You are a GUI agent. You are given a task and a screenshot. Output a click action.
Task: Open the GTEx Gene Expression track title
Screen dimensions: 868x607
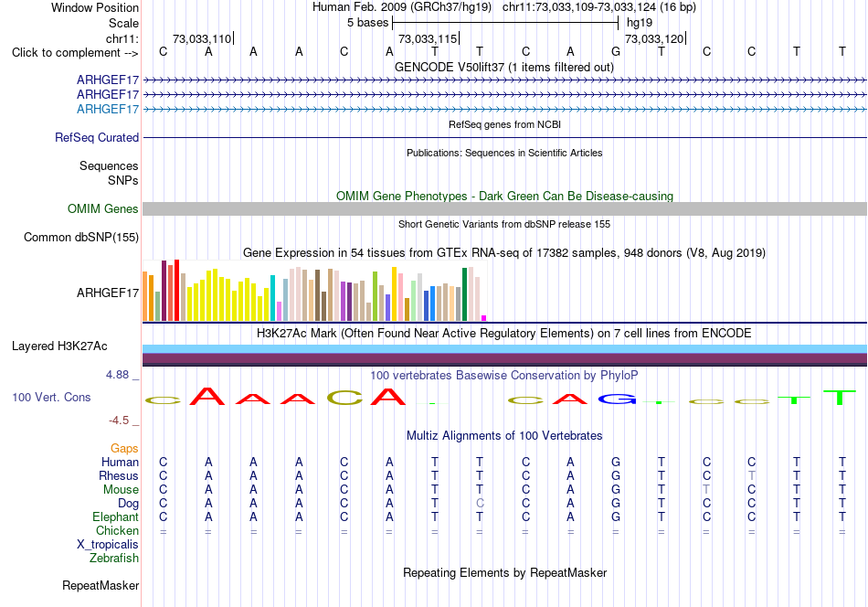point(504,253)
